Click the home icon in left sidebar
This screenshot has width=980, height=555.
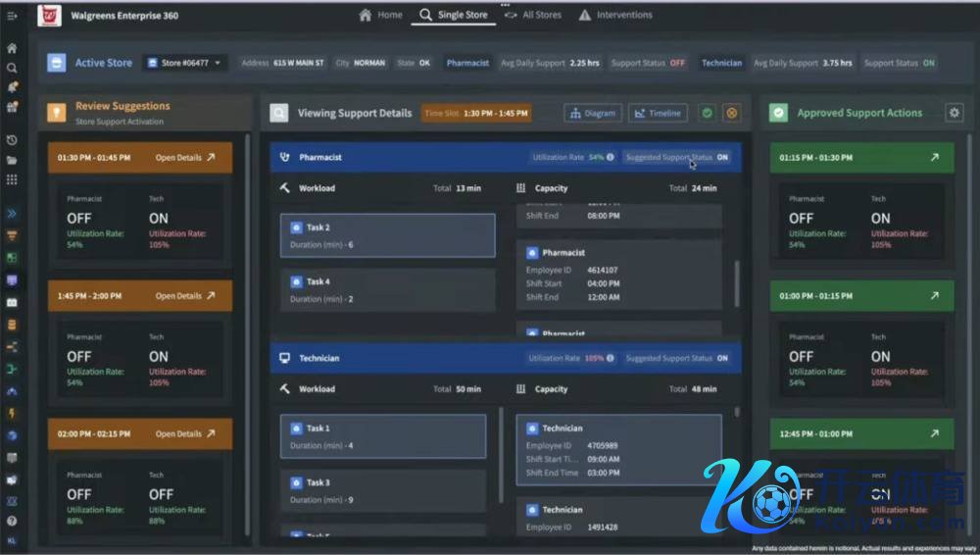pyautogui.click(x=12, y=48)
